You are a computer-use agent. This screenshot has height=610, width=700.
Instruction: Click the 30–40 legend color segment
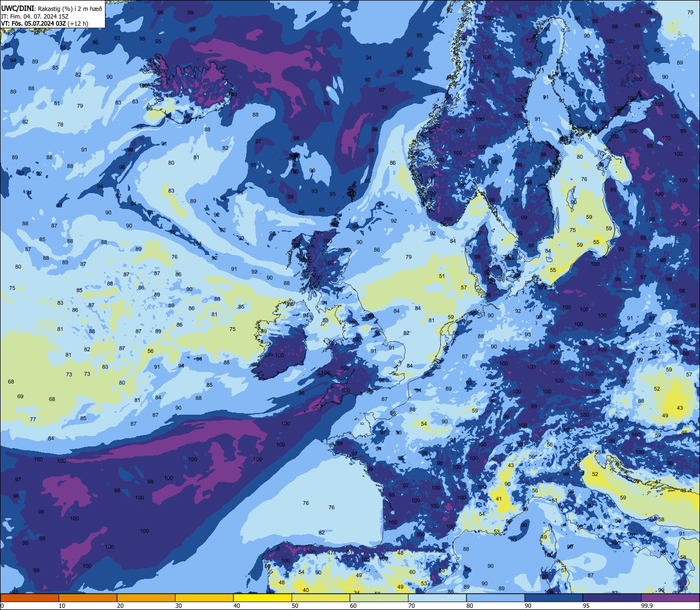(x=204, y=597)
